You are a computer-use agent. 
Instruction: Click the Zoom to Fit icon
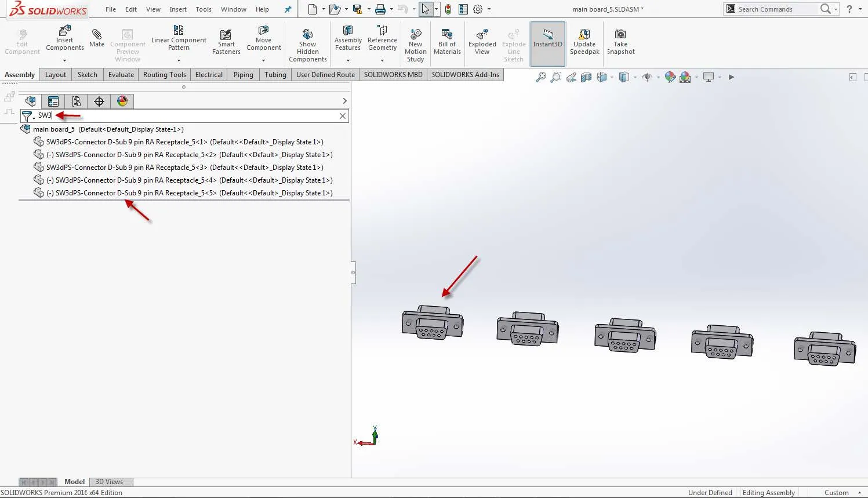[540, 77]
